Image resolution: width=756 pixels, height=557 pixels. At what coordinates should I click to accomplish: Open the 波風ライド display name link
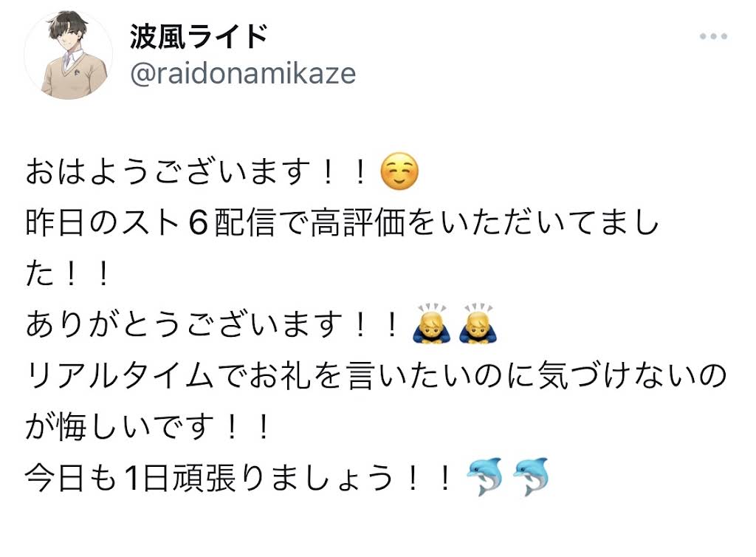198,36
